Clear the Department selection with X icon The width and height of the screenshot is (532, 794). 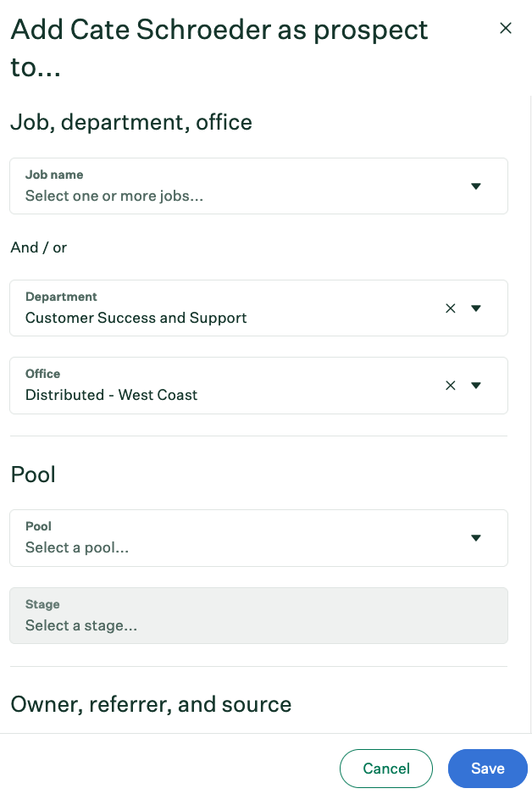click(451, 308)
